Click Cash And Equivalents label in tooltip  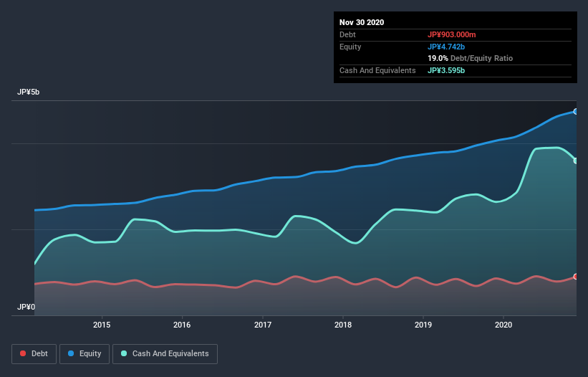(x=377, y=70)
